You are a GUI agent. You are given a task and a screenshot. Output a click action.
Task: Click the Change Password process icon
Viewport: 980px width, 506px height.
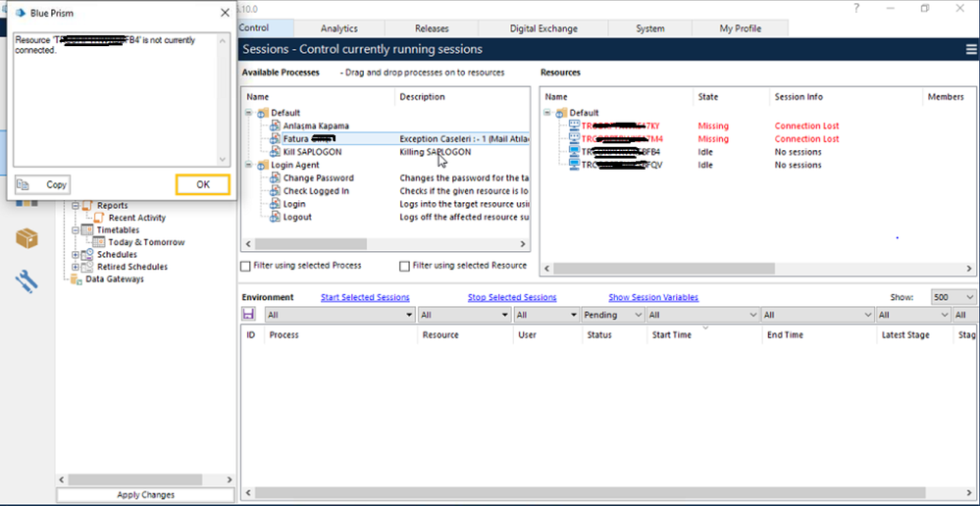click(x=275, y=178)
